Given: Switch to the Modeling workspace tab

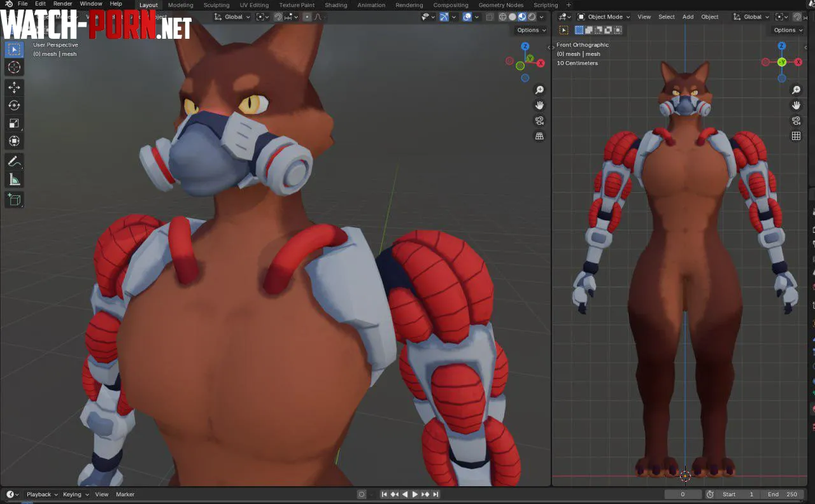Looking at the screenshot, I should pos(180,5).
